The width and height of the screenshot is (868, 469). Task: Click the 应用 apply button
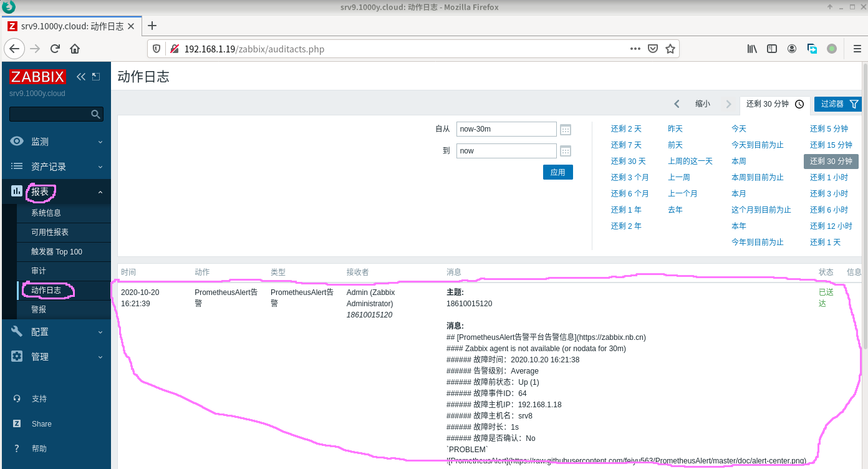558,172
